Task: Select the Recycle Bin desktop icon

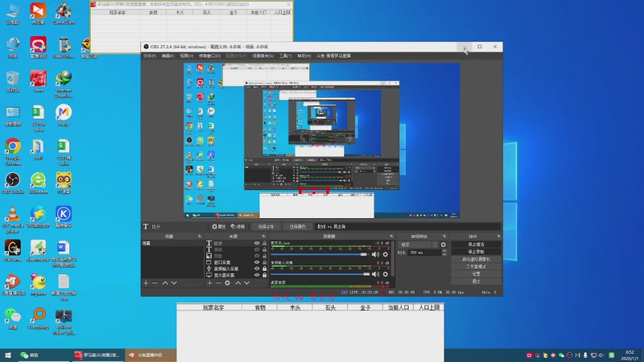Action: click(x=13, y=81)
